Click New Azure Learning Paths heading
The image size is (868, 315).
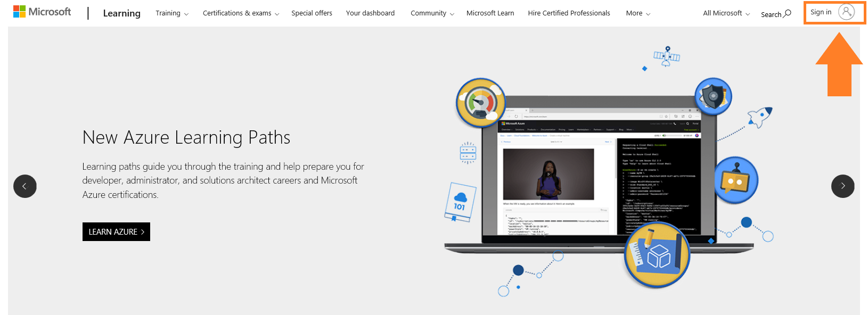click(x=186, y=138)
